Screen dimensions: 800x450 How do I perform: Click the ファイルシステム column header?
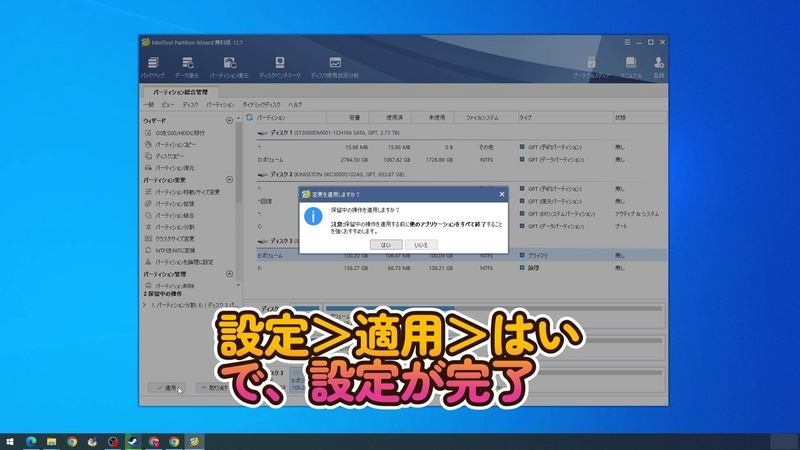click(486, 117)
